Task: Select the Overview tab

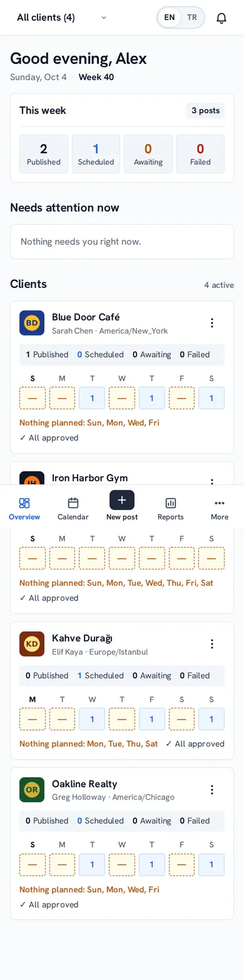Action: [x=24, y=509]
